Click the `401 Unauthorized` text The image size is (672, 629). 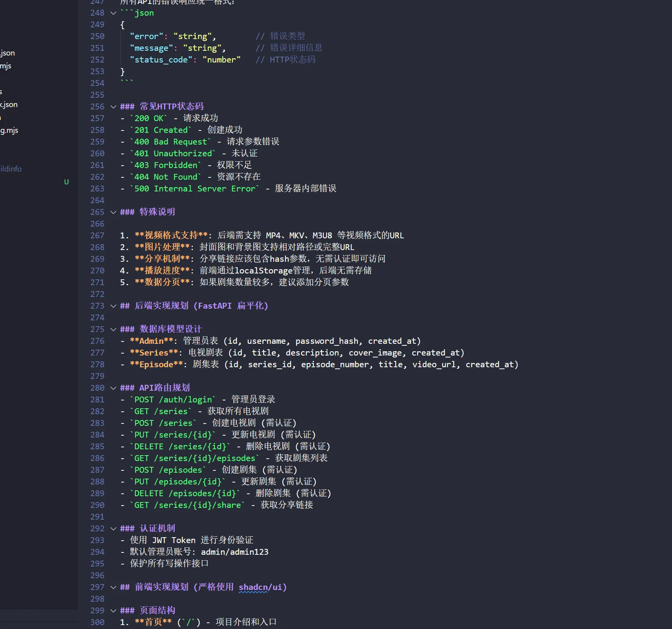coord(173,154)
